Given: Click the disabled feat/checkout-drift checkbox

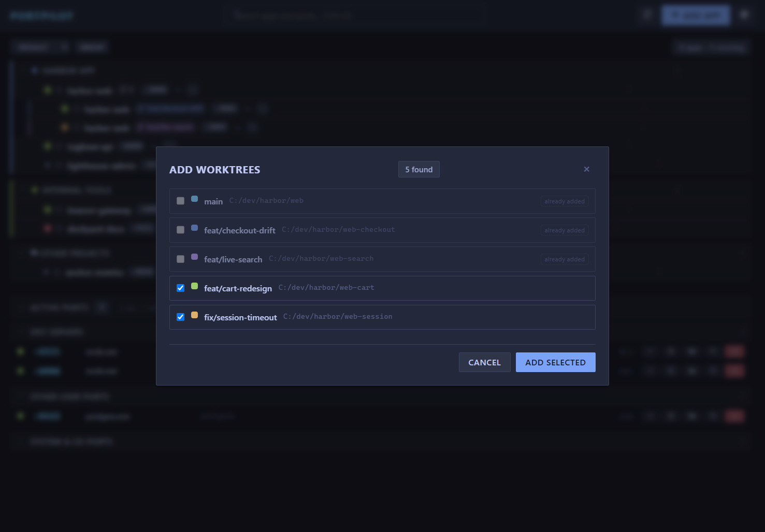Looking at the screenshot, I should coord(180,230).
